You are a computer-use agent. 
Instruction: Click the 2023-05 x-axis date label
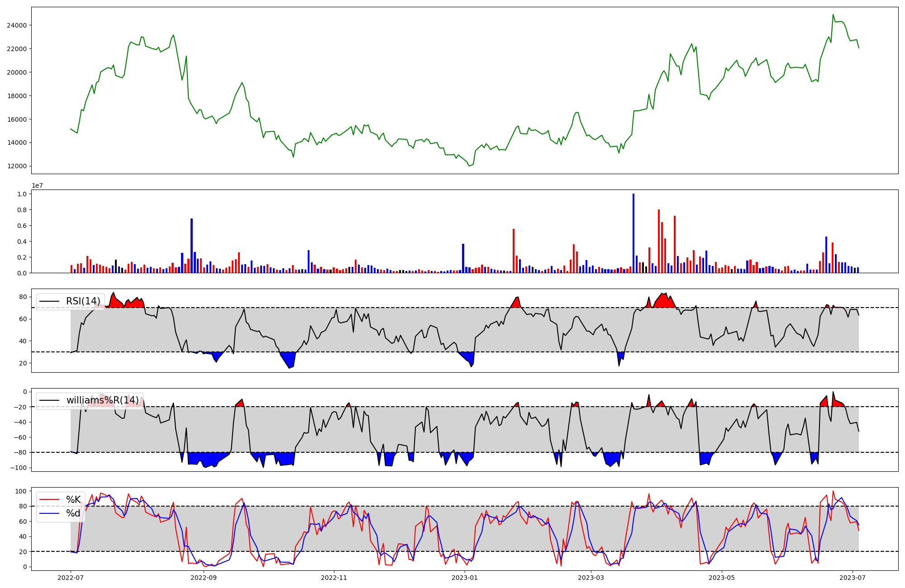[x=721, y=578]
